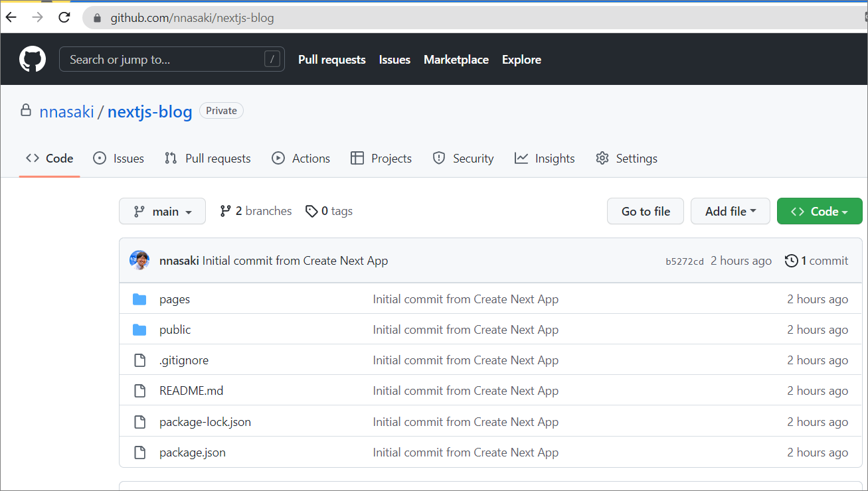
Task: Open Explore from the header
Action: pyautogui.click(x=521, y=60)
